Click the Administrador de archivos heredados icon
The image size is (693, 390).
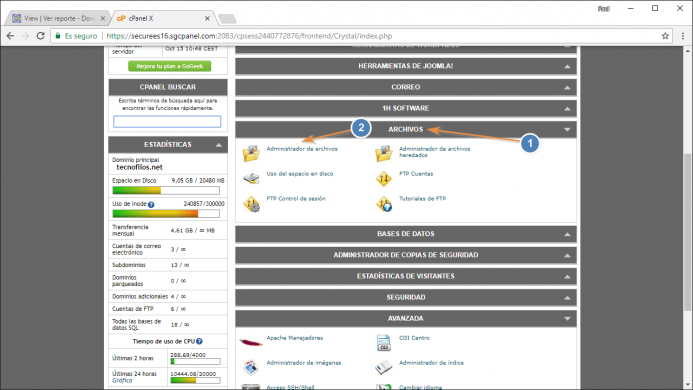pos(384,153)
